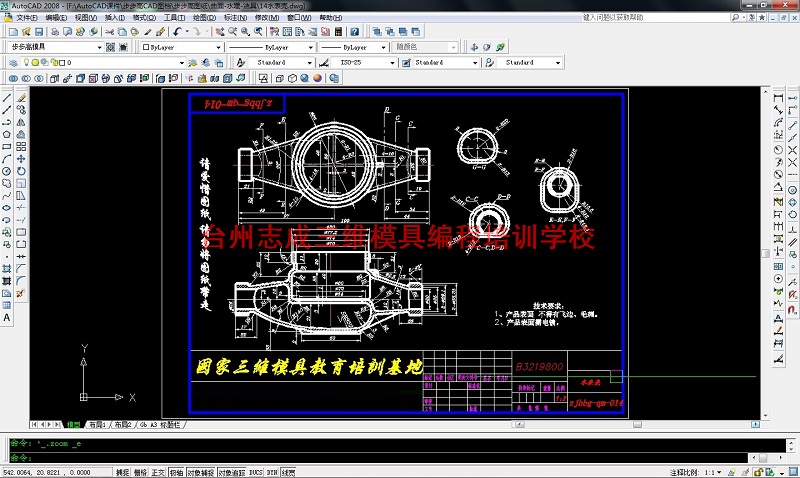Click the vertical scrollbar thumb of drawing area

coord(765,254)
